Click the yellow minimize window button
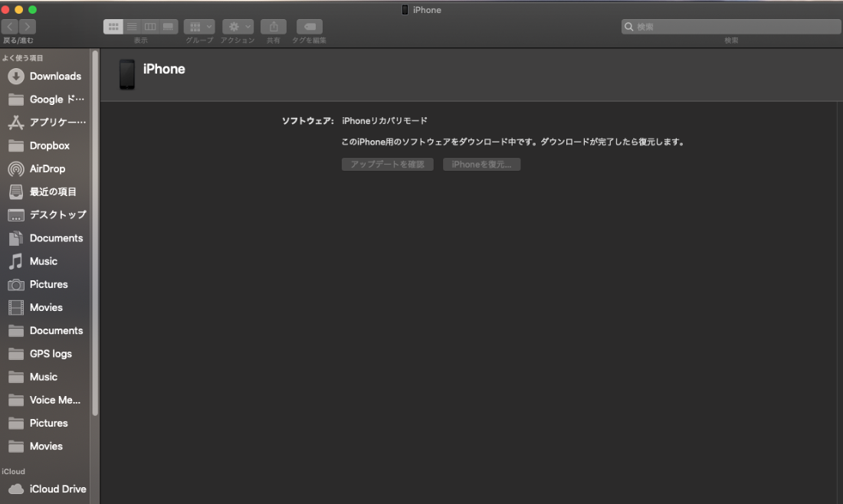Screen dimensions: 843x504 tap(19, 10)
